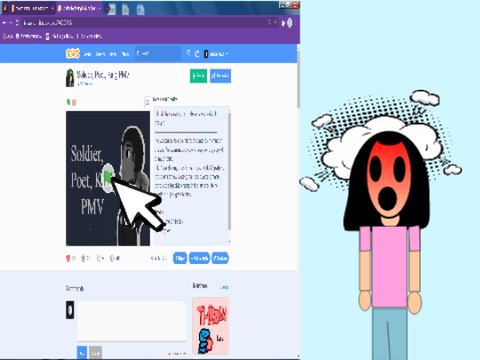Click the browser back arrow
480x360 pixels.
(5, 23)
